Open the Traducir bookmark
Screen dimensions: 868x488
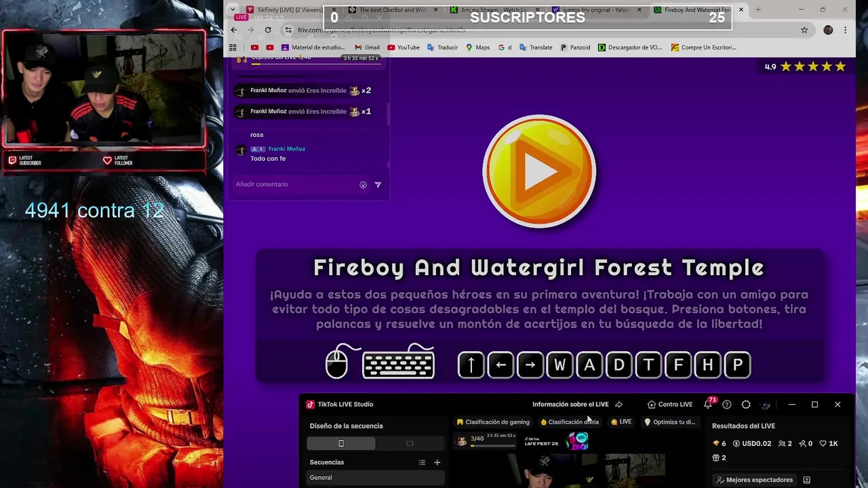coord(442,47)
